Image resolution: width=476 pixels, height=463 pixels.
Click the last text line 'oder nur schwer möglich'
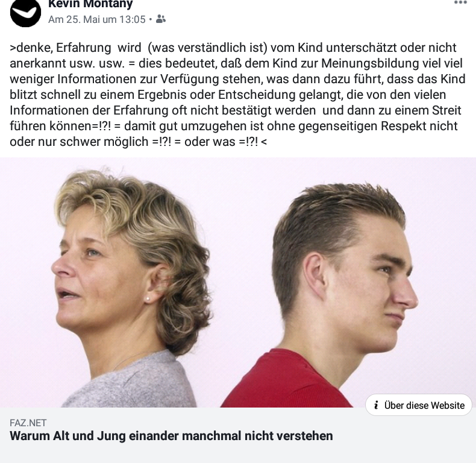tap(138, 142)
